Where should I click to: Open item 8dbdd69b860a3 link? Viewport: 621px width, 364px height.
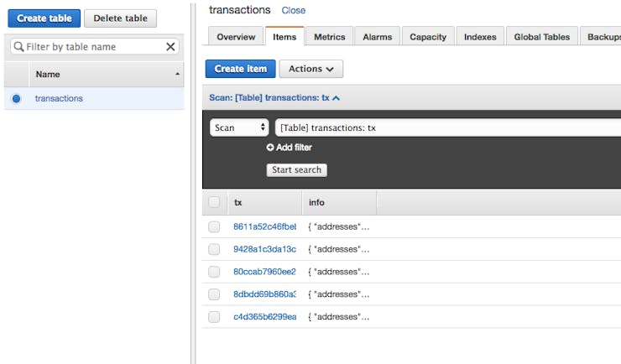264,294
